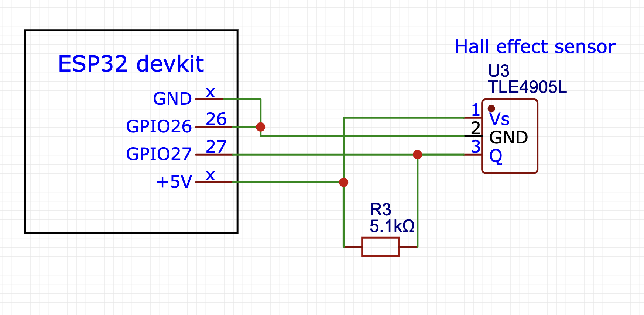
Task: Click the GND pin label inside U3
Action: tap(508, 138)
